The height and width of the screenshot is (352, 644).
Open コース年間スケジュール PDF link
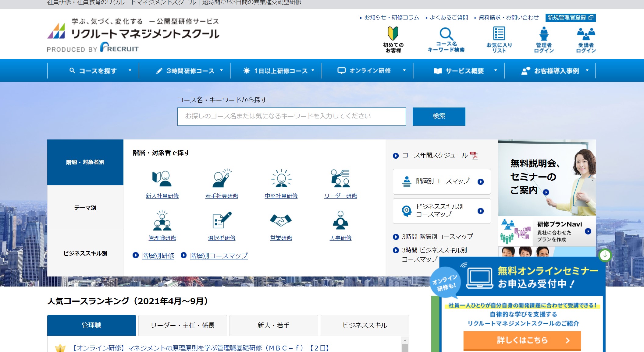435,155
